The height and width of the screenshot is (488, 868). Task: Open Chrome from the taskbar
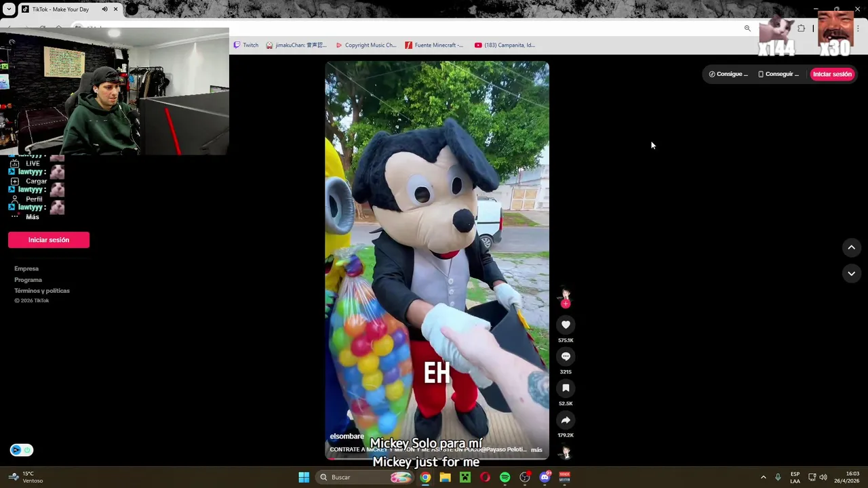[425, 477]
